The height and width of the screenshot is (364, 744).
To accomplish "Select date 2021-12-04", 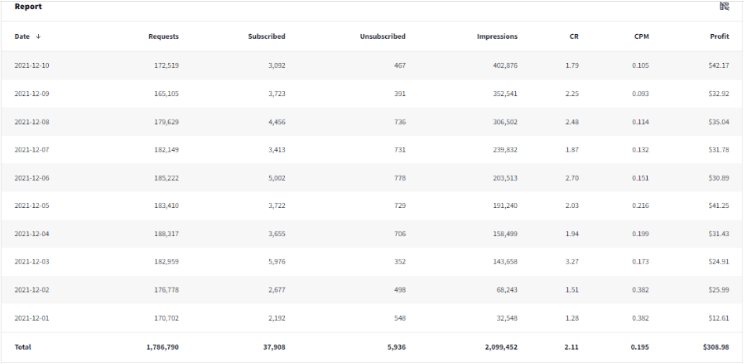I will (x=32, y=233).
